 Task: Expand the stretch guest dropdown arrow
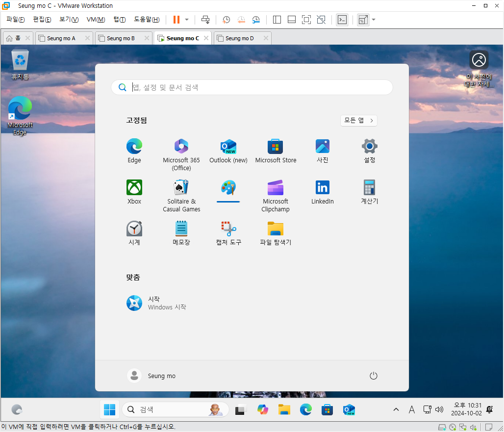(374, 20)
